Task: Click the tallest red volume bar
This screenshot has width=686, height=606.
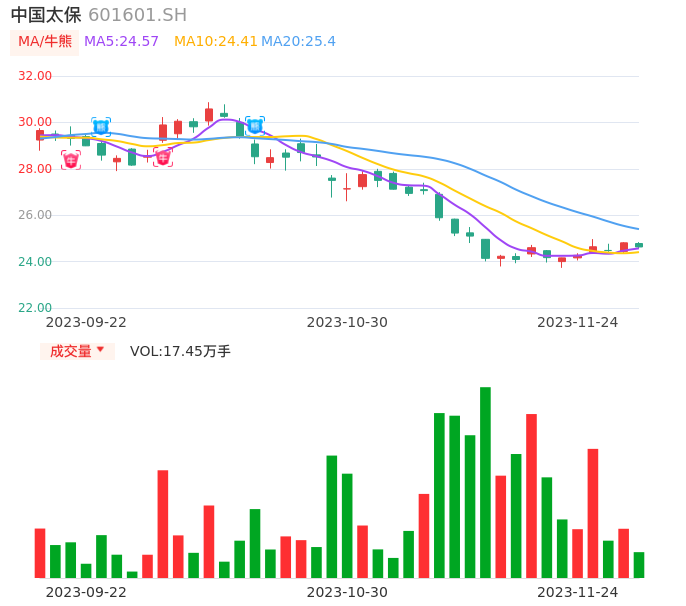Action: (x=531, y=496)
